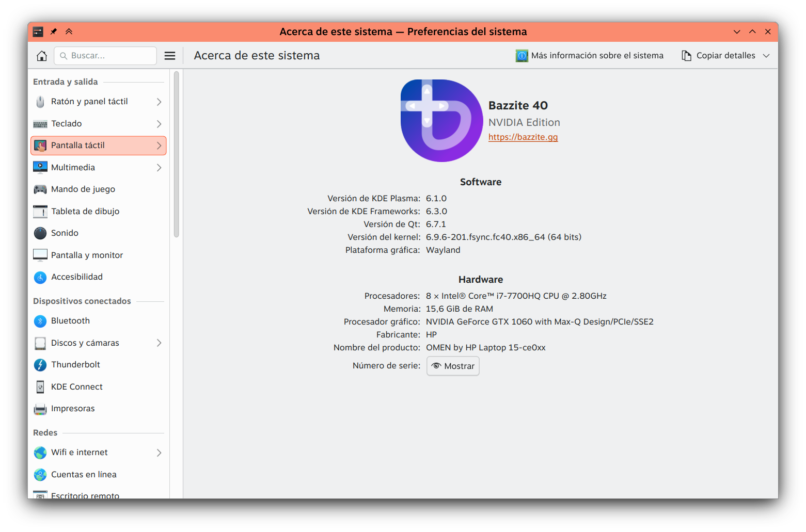The width and height of the screenshot is (806, 532).
Task: Click the Wifi e internet globe icon
Action: click(40, 453)
